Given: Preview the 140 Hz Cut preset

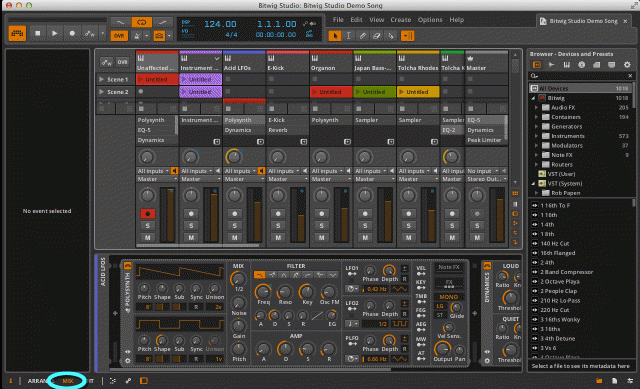Looking at the screenshot, I should click(535, 243).
